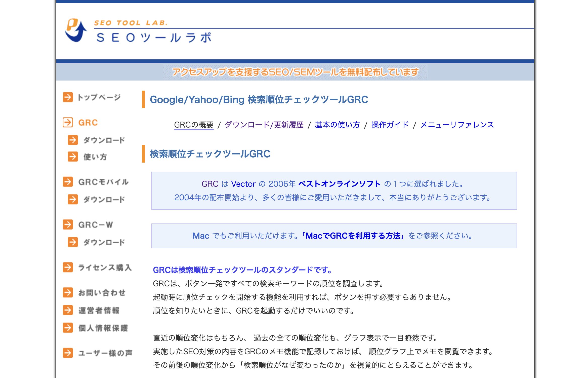Click the arrow icon beside 使い方

[x=73, y=157]
